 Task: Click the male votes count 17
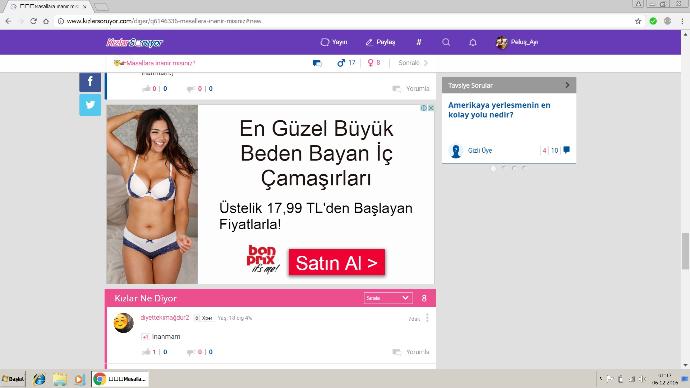(346, 63)
